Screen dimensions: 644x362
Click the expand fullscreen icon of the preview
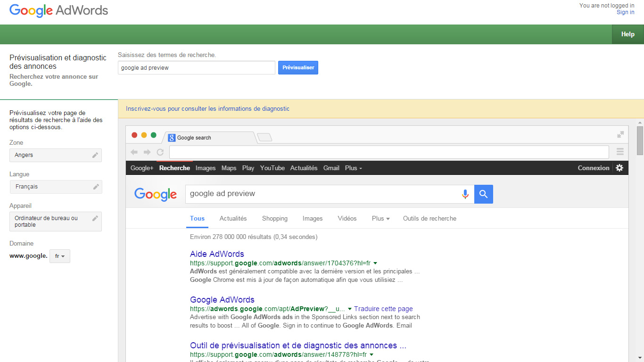pos(620,134)
